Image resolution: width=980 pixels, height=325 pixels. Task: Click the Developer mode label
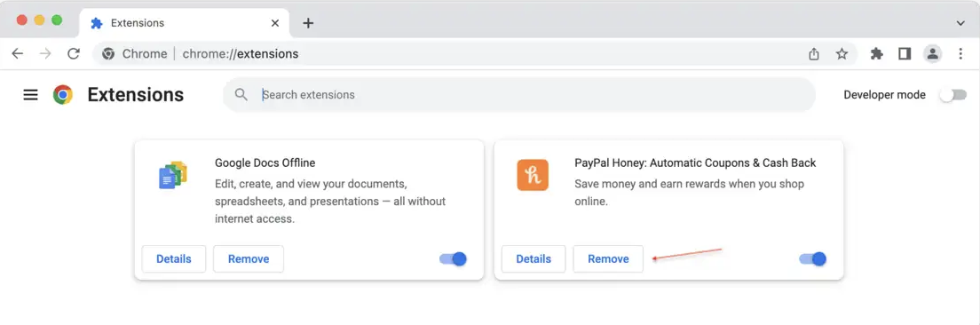click(884, 95)
